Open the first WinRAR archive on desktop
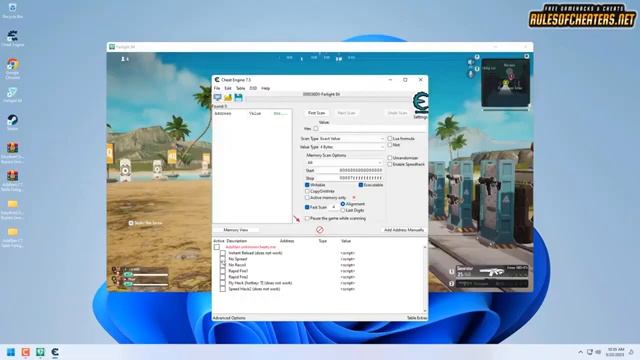This screenshot has width=640, height=360. [12, 153]
